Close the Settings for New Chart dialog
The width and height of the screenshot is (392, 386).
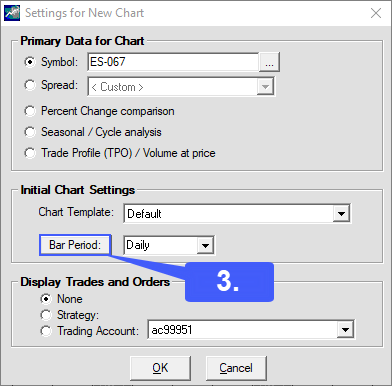tap(376, 13)
